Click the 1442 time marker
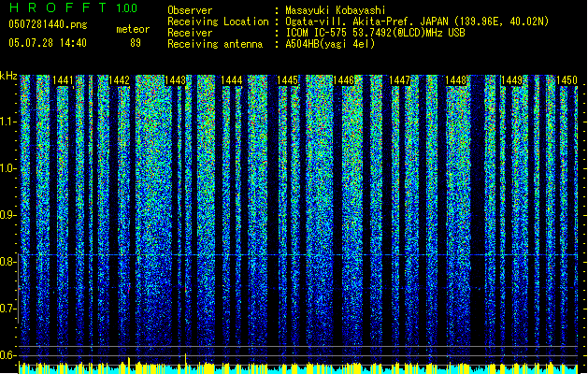This screenshot has height=374, width=588. 119,80
